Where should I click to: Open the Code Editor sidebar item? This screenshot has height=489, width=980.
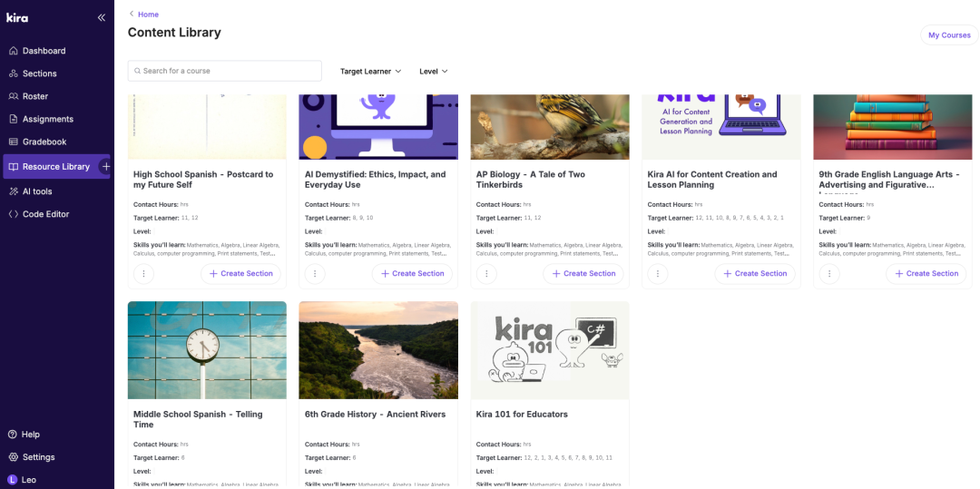click(x=45, y=214)
